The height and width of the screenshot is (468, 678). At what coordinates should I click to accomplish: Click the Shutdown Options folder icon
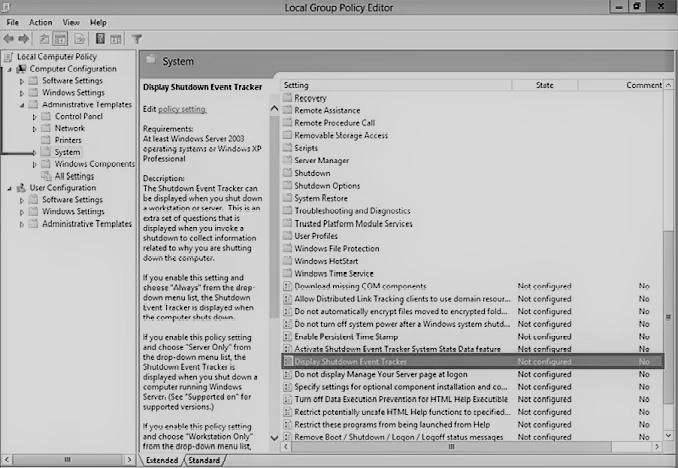point(287,186)
